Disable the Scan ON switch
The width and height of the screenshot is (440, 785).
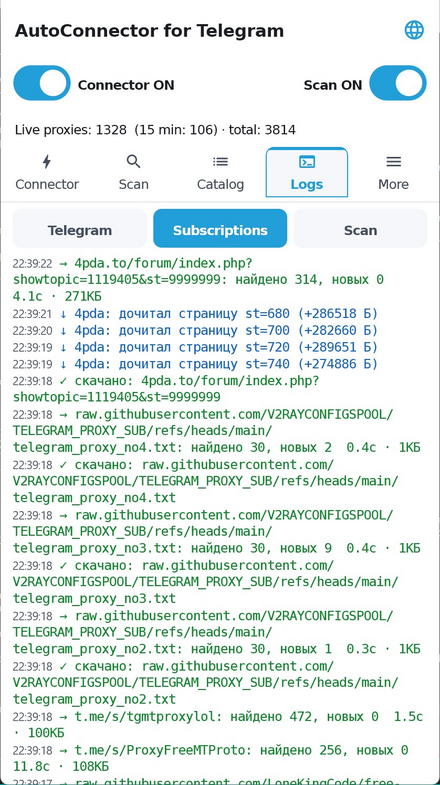pyautogui.click(x=398, y=83)
